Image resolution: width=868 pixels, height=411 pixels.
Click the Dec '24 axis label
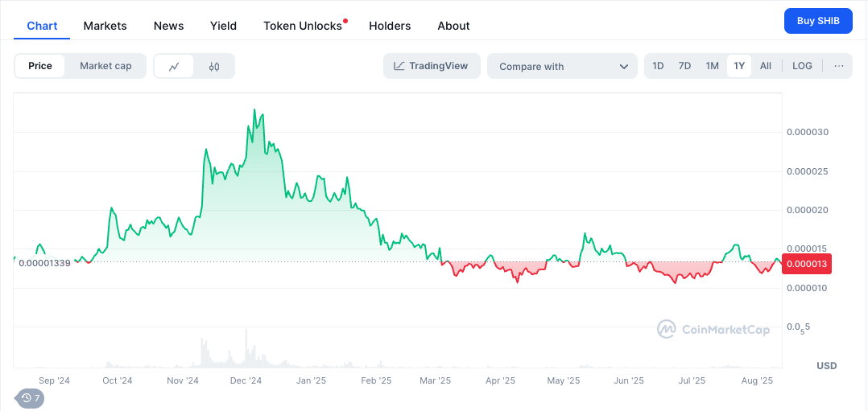pyautogui.click(x=246, y=380)
